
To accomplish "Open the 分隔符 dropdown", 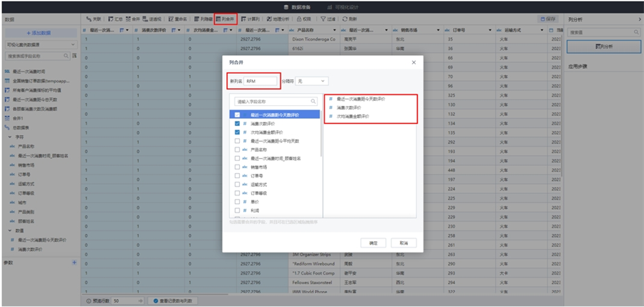I will click(313, 82).
